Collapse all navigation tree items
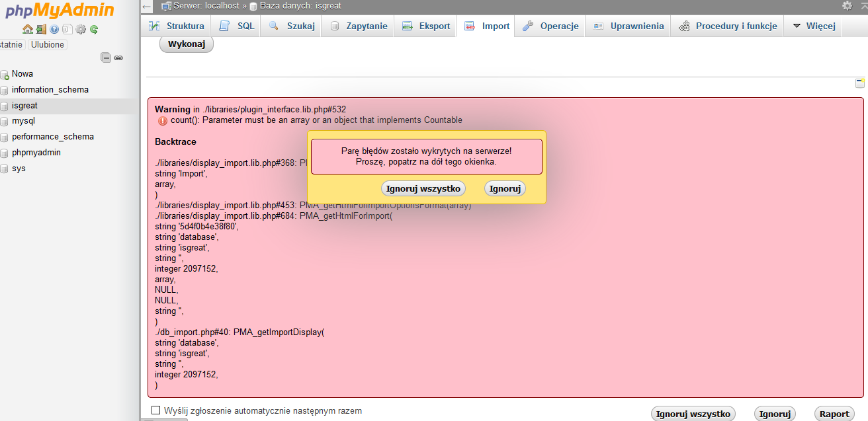Image resolution: width=868 pixels, height=421 pixels. 106,57
